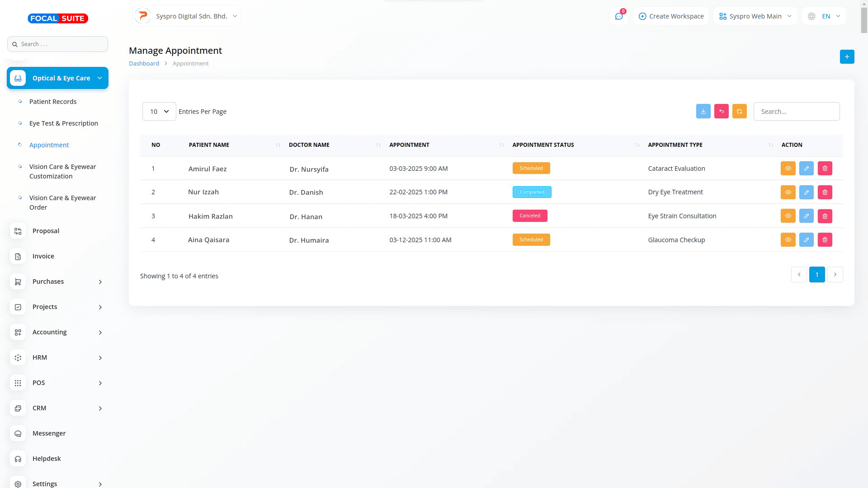Delete Amirul Faez's appointment
Screen dimensions: 868x488
[825, 169]
